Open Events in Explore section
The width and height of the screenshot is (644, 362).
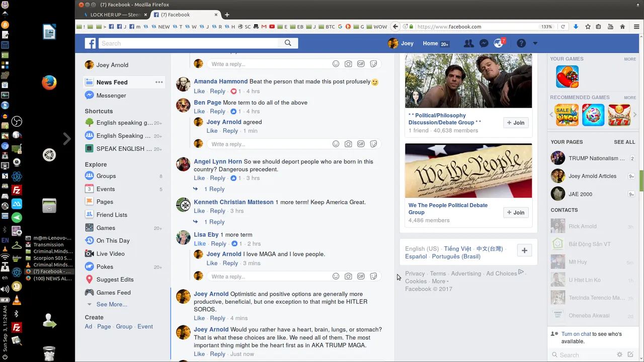click(106, 189)
